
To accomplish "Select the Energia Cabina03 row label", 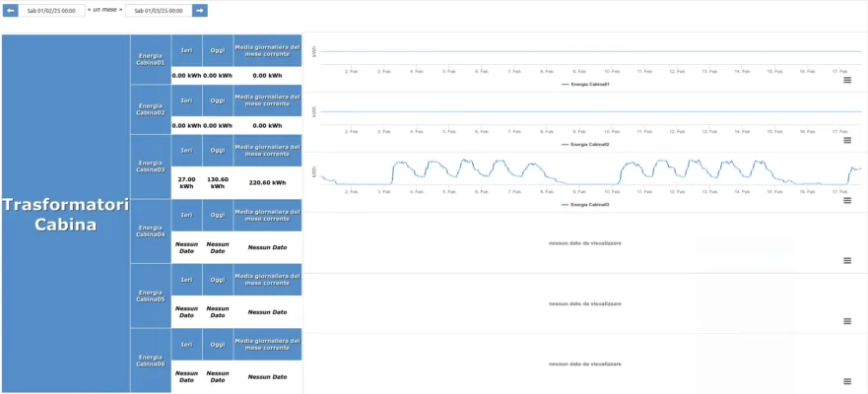I will (151, 166).
